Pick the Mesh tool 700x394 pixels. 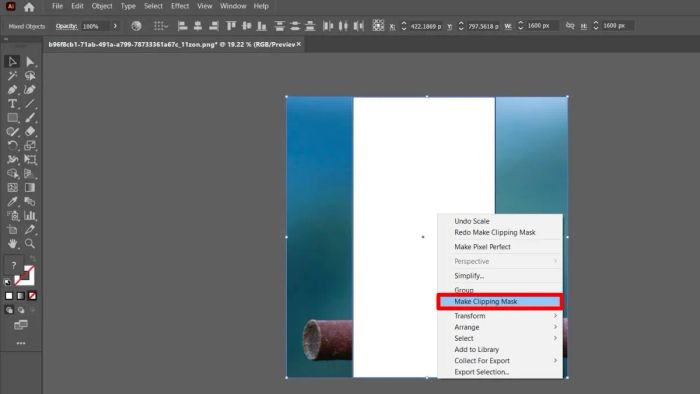coord(12,187)
